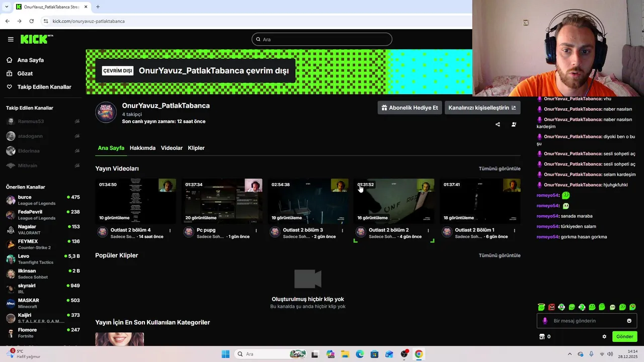Image resolution: width=644 pixels, height=362 pixels.
Task: Click the chat message input field
Action: [x=587, y=321]
